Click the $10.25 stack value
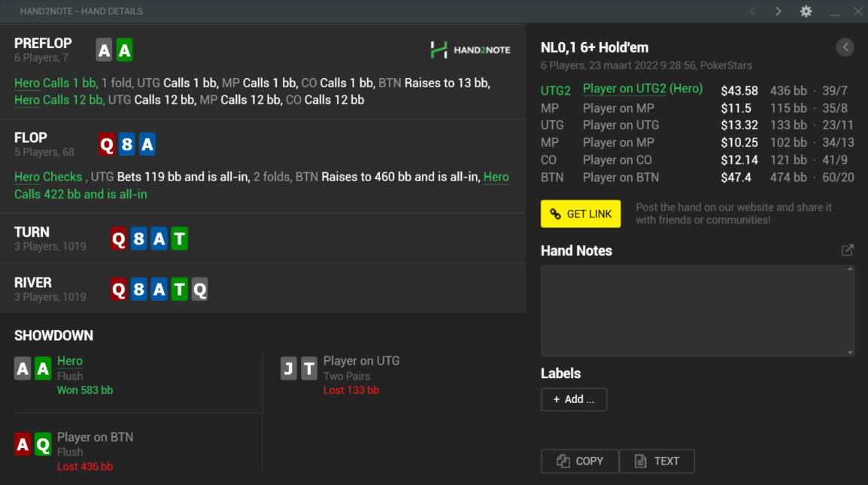868x485 pixels. 739,143
